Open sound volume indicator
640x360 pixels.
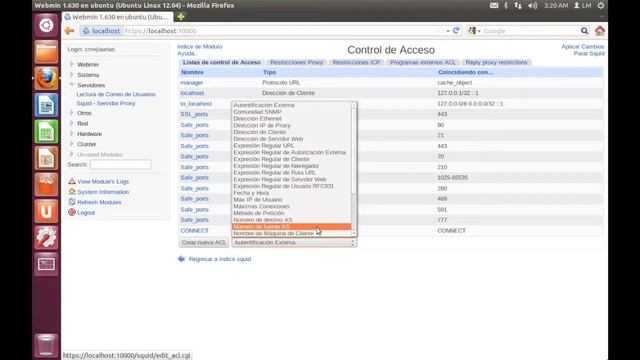click(533, 5)
